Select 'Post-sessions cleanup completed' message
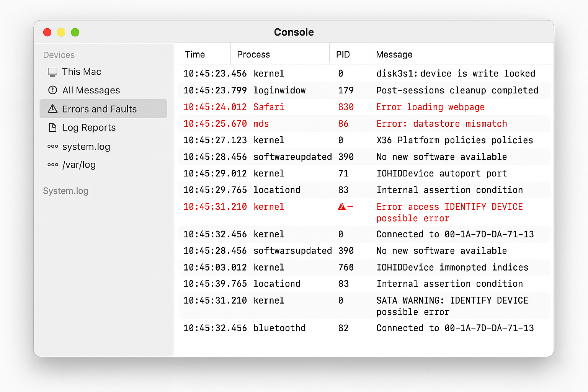The height and width of the screenshot is (392, 588). pos(457,90)
